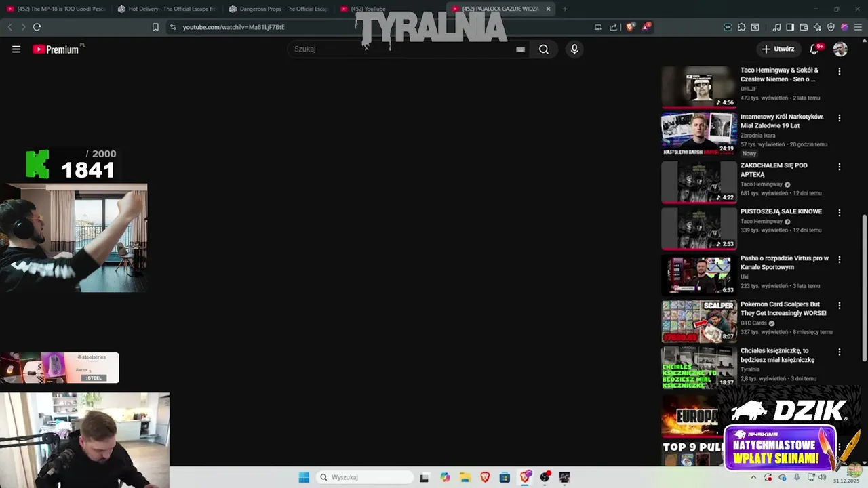Open the GTC Cards channel link
Image resolution: width=868 pixels, height=488 pixels.
753,323
